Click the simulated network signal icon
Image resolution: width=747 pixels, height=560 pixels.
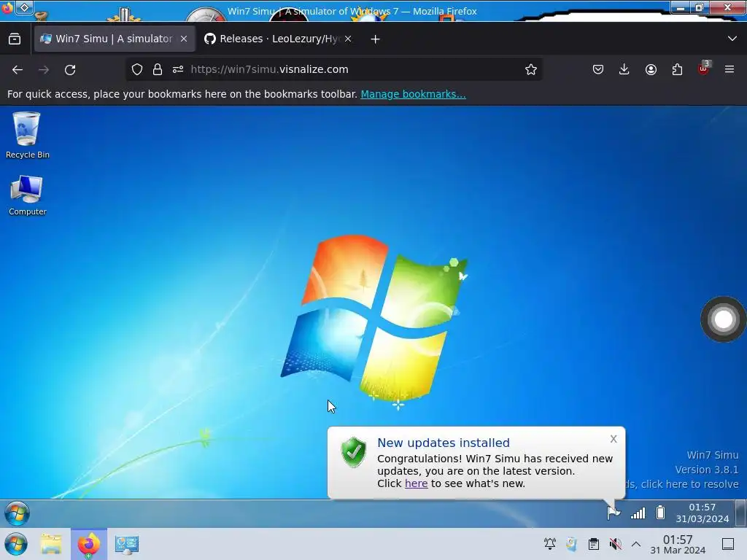(x=638, y=513)
